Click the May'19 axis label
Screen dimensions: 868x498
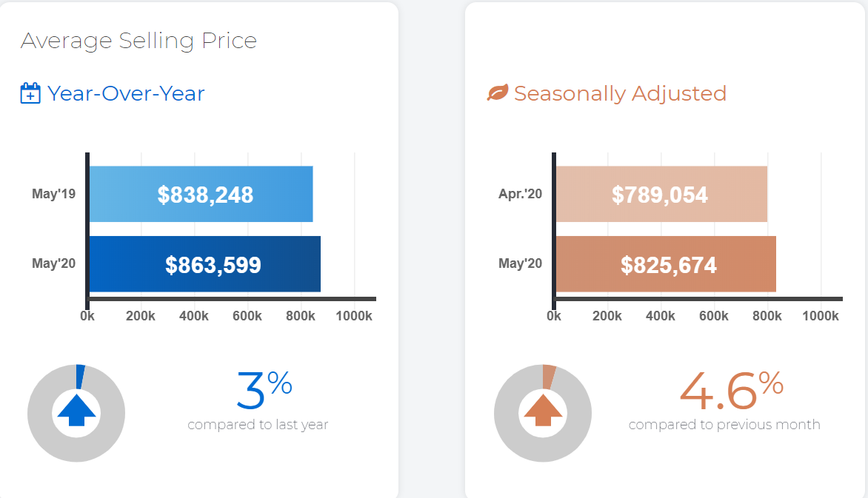coord(54,194)
